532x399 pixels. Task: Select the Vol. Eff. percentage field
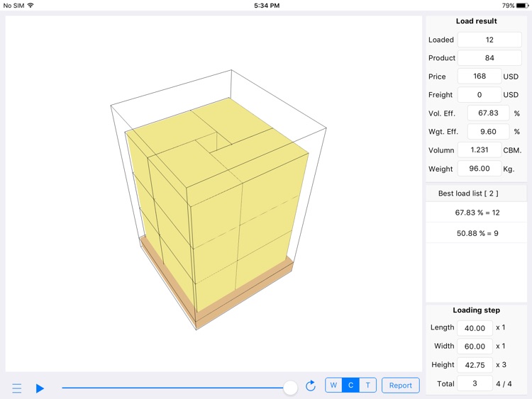tap(488, 113)
